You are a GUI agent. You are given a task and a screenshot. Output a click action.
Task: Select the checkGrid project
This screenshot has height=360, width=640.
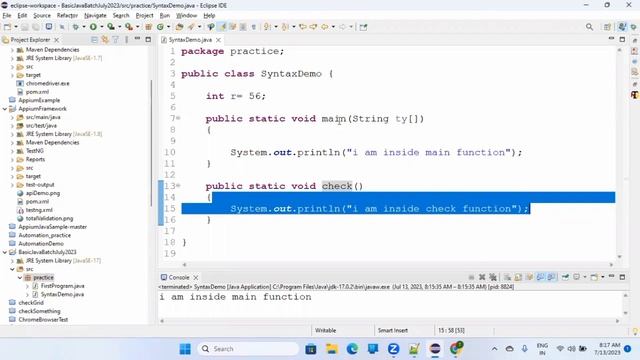tap(31, 303)
